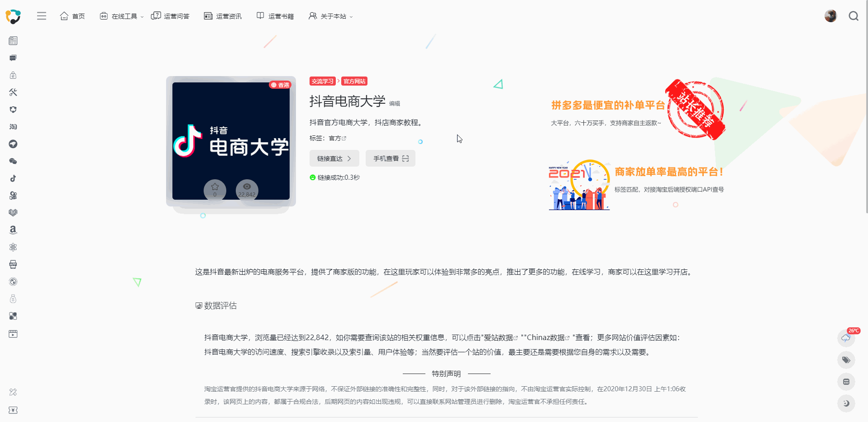Open 运营问答 navigation item

tap(170, 16)
